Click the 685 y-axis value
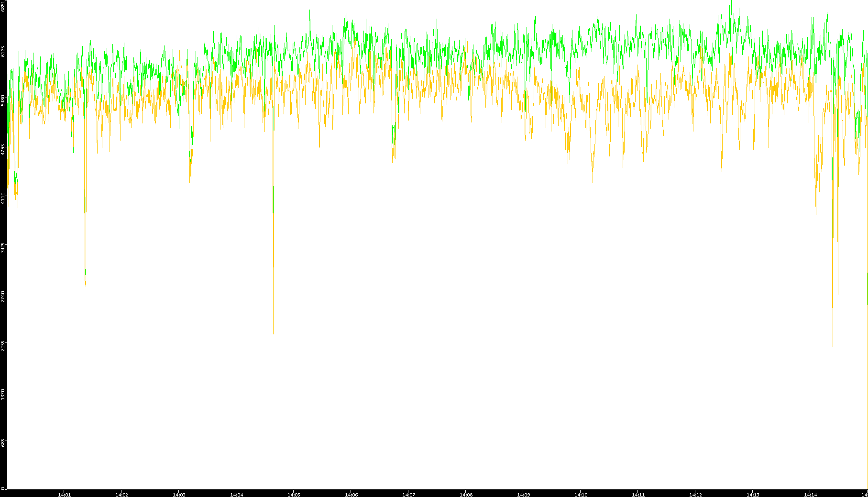Viewport: 868px width, 497px height. click(x=3, y=443)
